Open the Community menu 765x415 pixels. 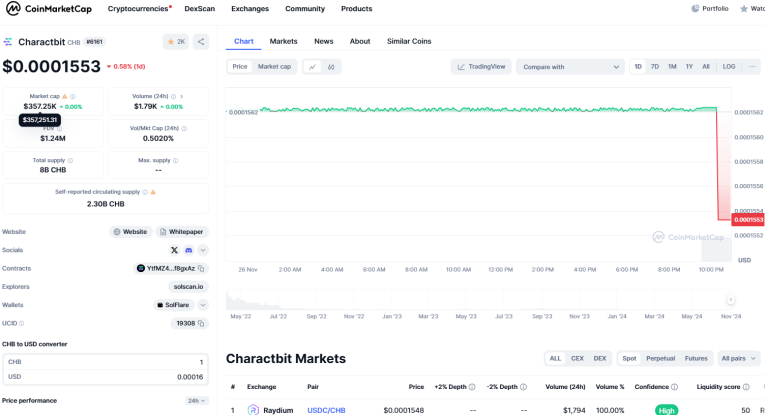[x=305, y=9]
